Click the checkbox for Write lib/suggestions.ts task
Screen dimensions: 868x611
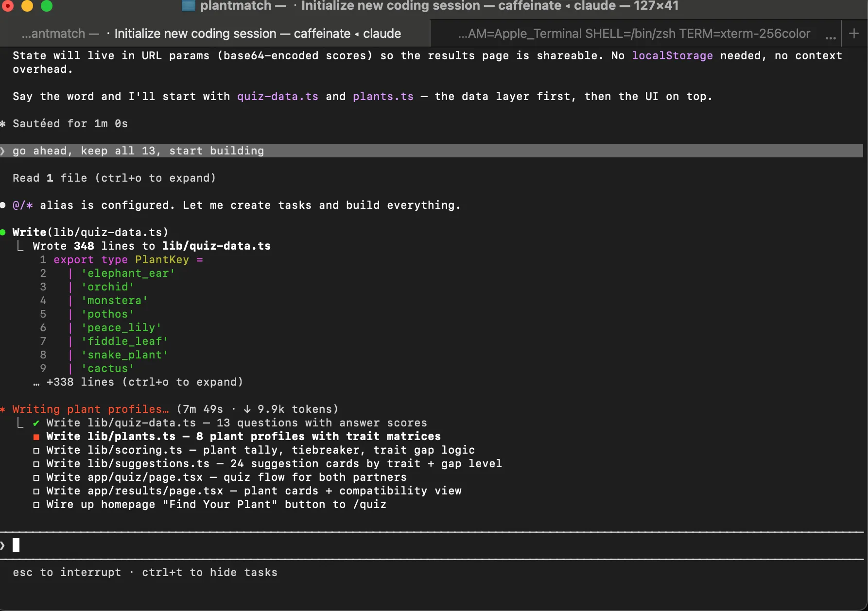36,464
